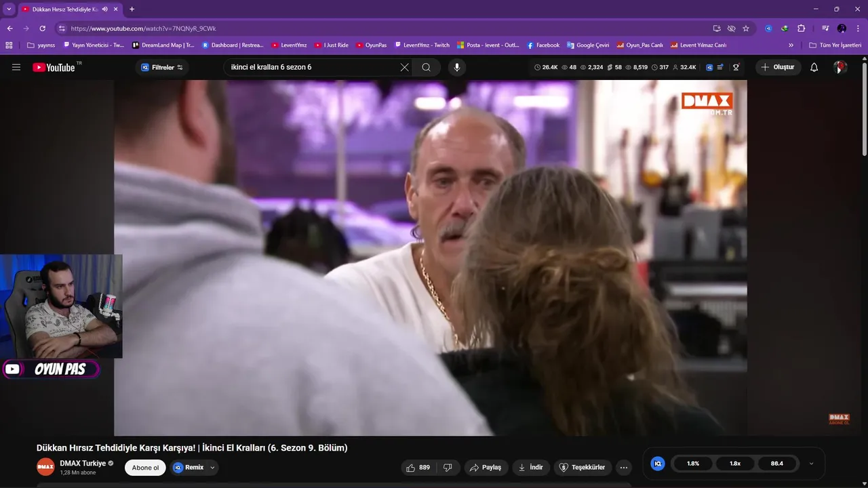The width and height of the screenshot is (868, 488).
Task: Open the Chrome three-dot menu
Action: point(858,28)
